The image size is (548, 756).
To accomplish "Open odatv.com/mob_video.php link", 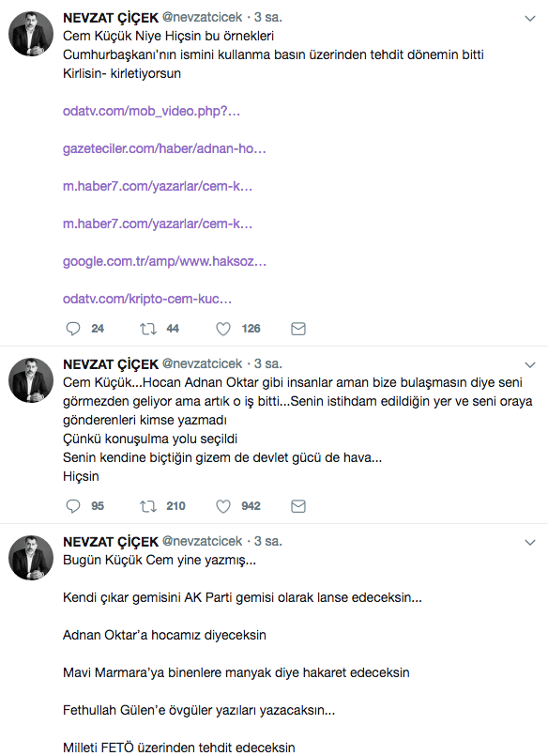I will coord(151,111).
